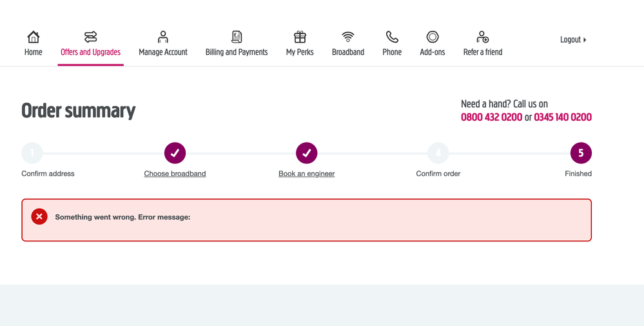The image size is (644, 326).
Task: Click the Manage Account person icon
Action: pos(163,37)
